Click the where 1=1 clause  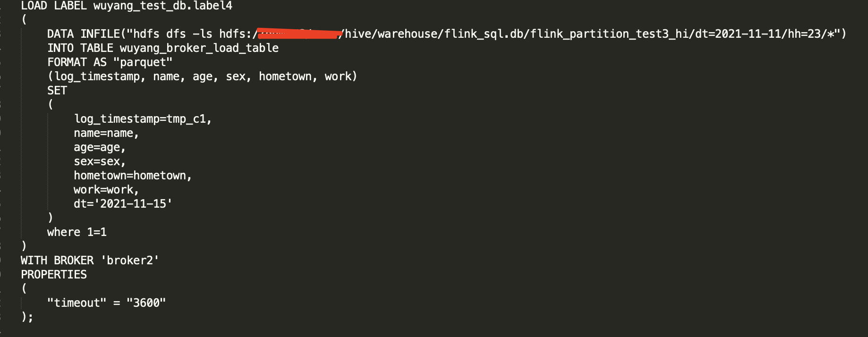77,232
